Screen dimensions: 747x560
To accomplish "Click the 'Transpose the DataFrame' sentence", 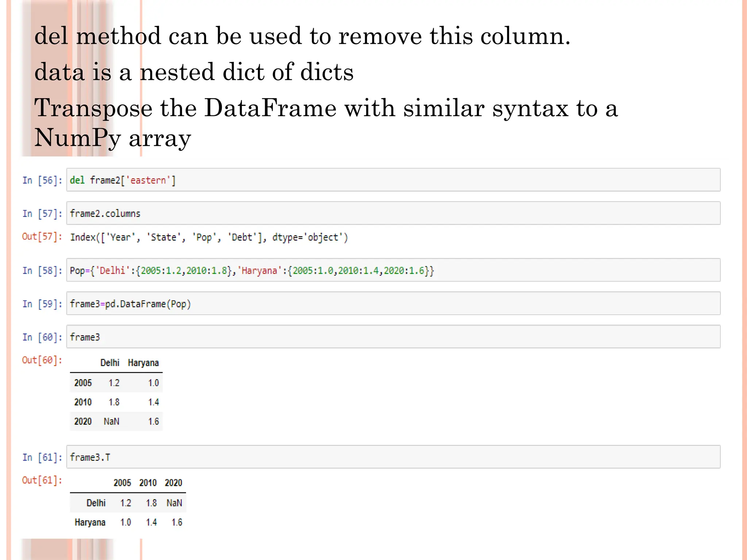I will pos(326,122).
